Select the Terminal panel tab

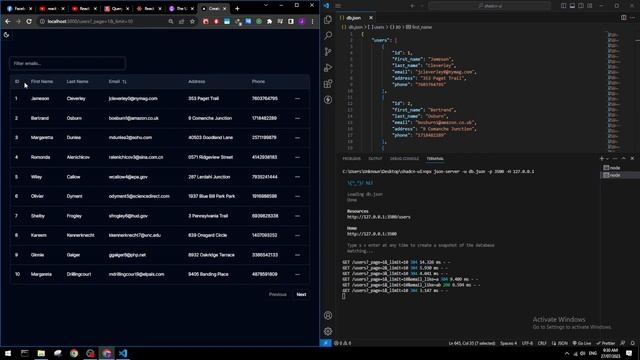435,159
